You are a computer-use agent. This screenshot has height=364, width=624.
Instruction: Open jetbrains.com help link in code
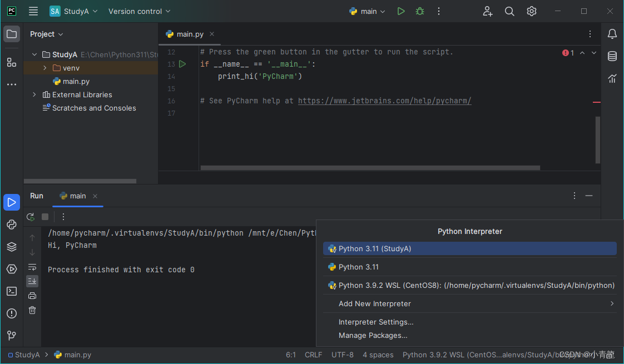pos(384,101)
